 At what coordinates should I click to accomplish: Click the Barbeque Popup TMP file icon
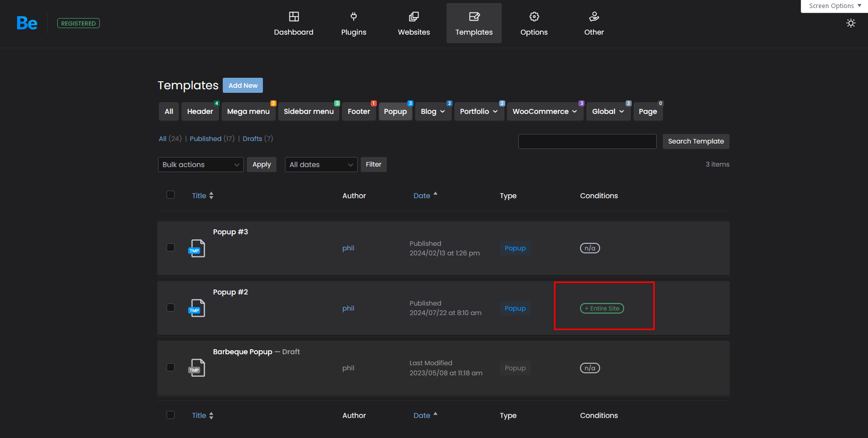(x=197, y=368)
